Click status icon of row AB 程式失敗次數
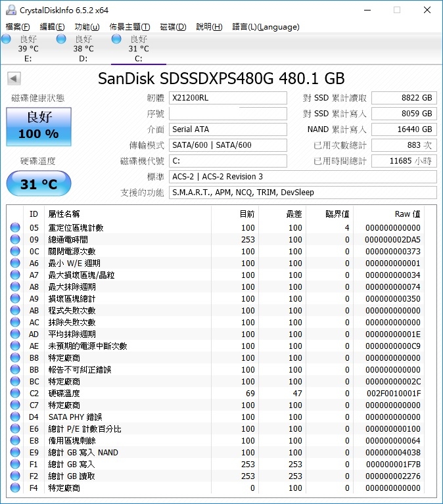 click(15, 311)
